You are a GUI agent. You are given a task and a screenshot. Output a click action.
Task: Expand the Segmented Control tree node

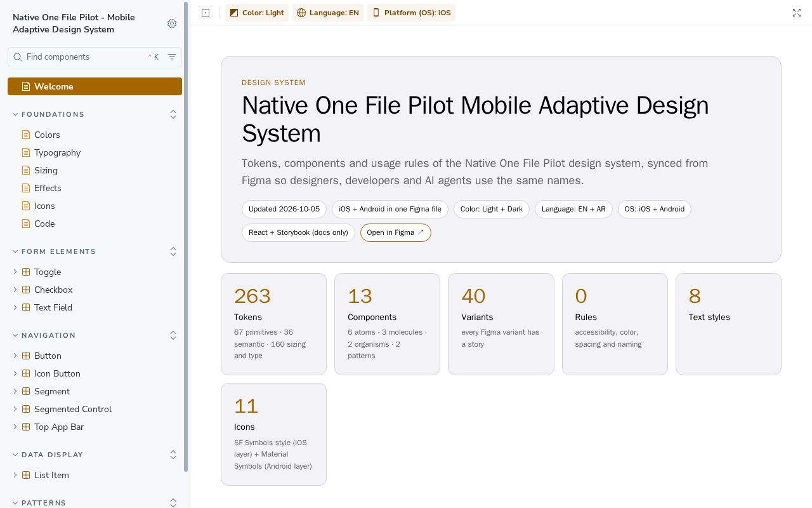[x=15, y=409]
